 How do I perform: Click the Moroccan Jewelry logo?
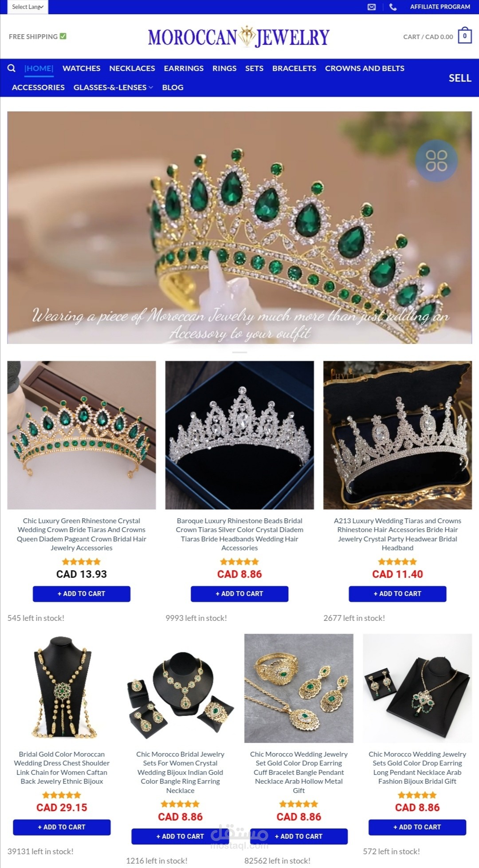coord(239,37)
